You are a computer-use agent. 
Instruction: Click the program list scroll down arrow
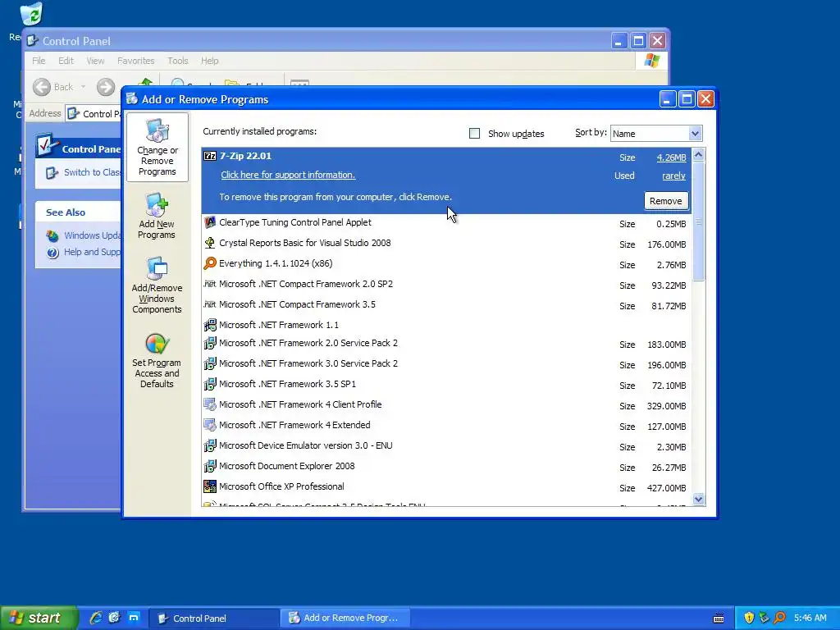[x=698, y=500]
